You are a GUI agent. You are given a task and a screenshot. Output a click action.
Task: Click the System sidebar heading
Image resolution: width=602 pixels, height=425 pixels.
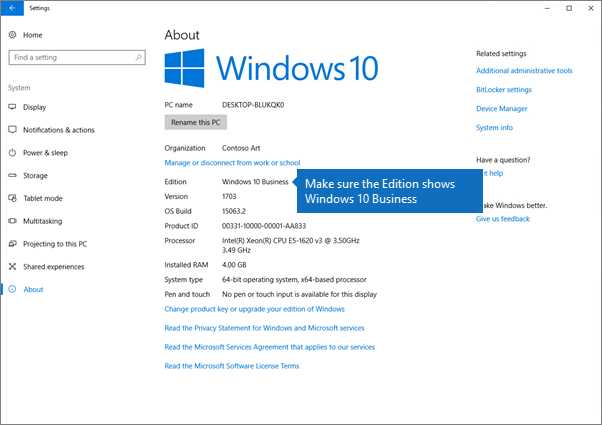[x=19, y=88]
